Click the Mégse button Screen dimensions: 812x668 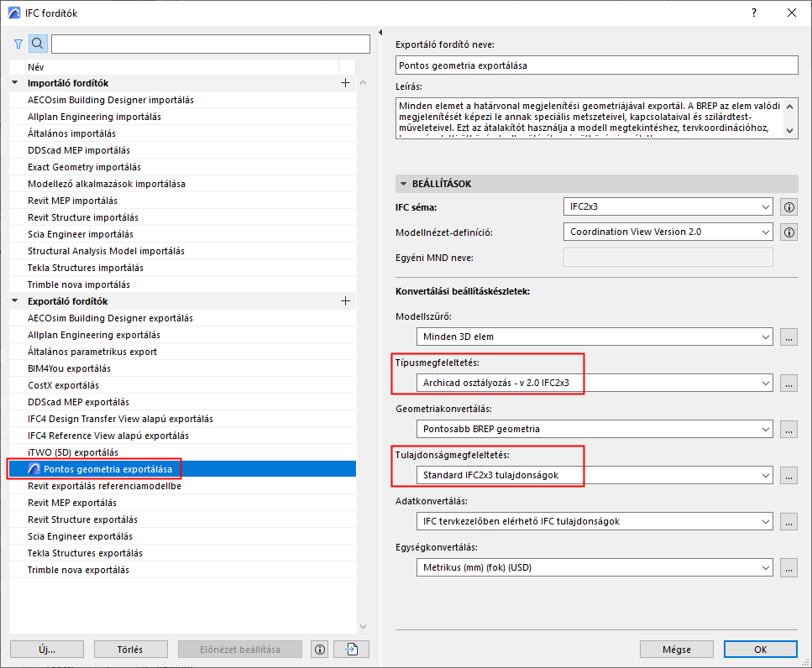click(x=676, y=650)
